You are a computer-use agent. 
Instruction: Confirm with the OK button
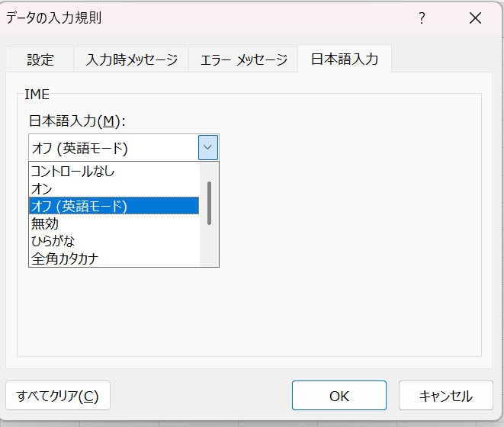point(339,396)
